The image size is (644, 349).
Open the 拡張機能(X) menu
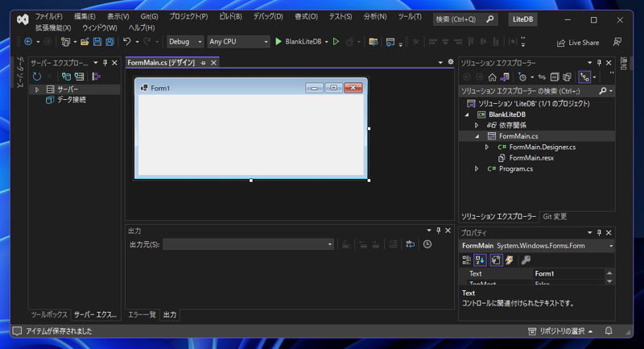(x=53, y=28)
